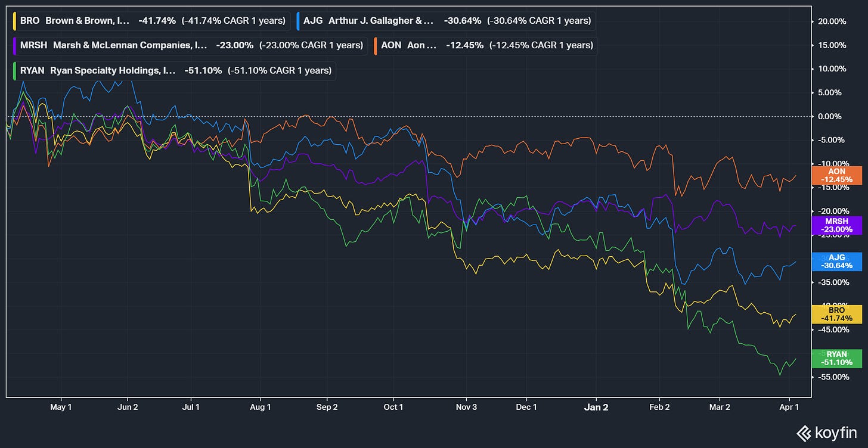The height and width of the screenshot is (448, 868).
Task: Click the 'Nov 3' date on time axis
Action: [x=467, y=407]
